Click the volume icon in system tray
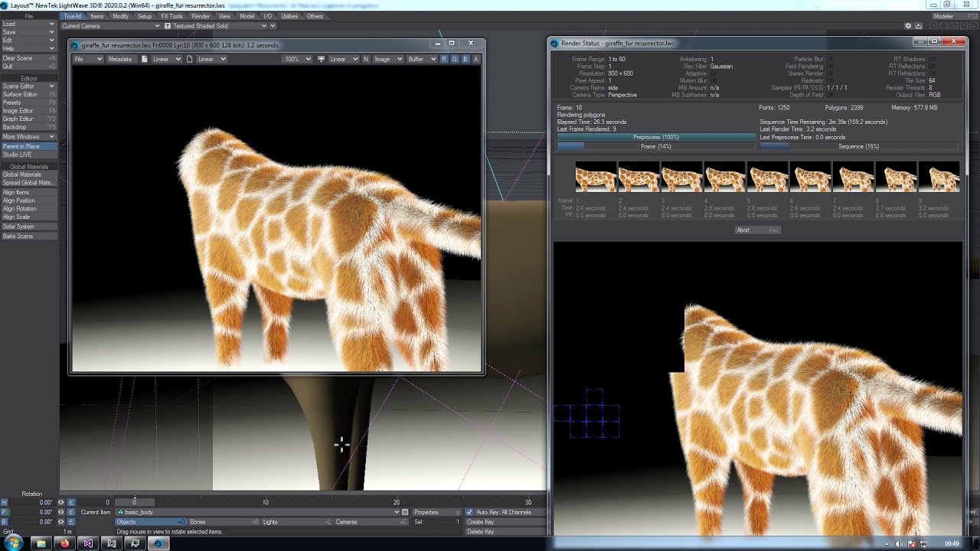The image size is (980, 551). tap(898, 543)
